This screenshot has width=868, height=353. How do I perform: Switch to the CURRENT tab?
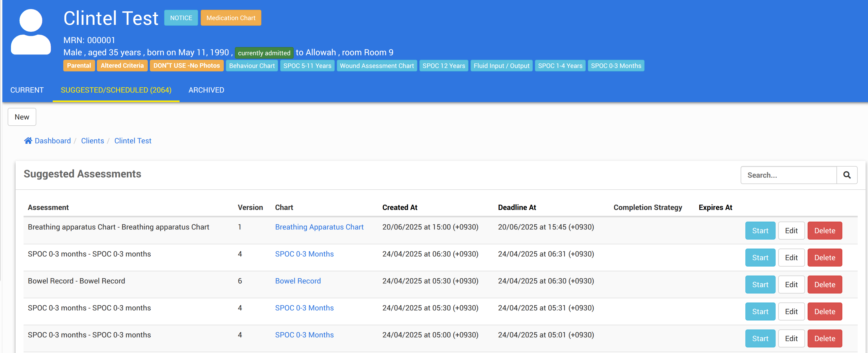(27, 90)
